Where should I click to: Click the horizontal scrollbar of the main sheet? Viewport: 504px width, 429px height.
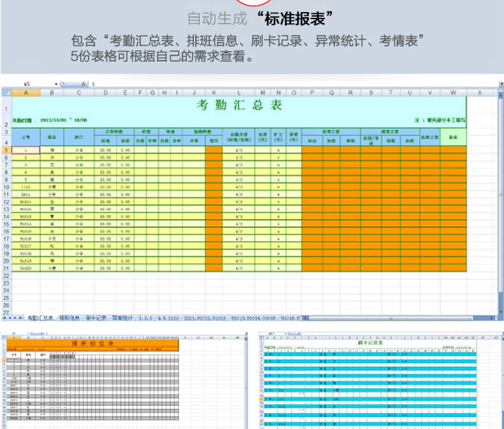(x=391, y=318)
